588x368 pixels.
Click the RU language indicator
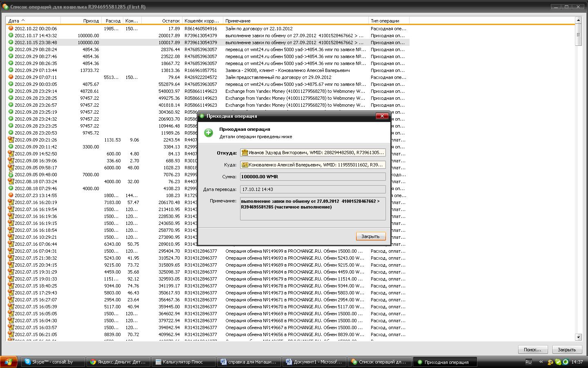(x=528, y=362)
